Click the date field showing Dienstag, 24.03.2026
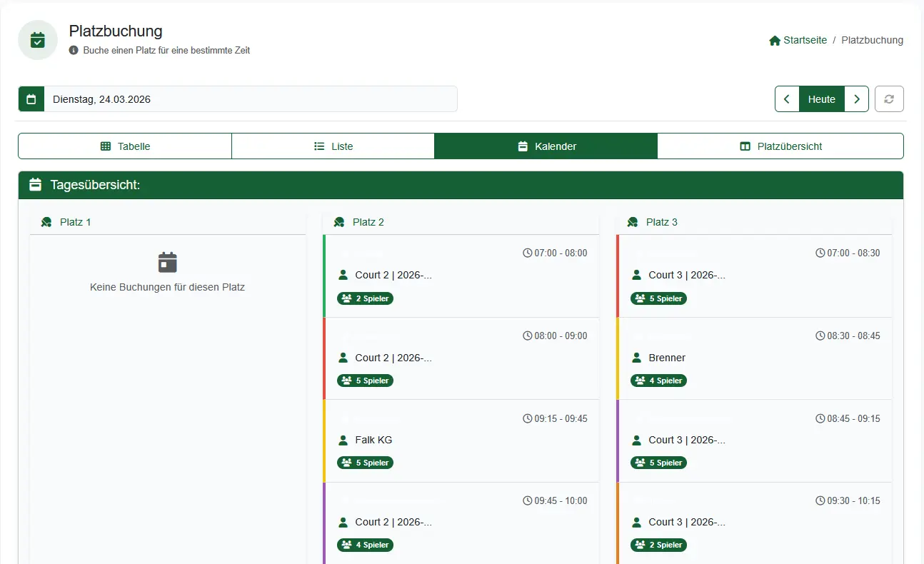Image resolution: width=924 pixels, height=564 pixels. point(250,99)
